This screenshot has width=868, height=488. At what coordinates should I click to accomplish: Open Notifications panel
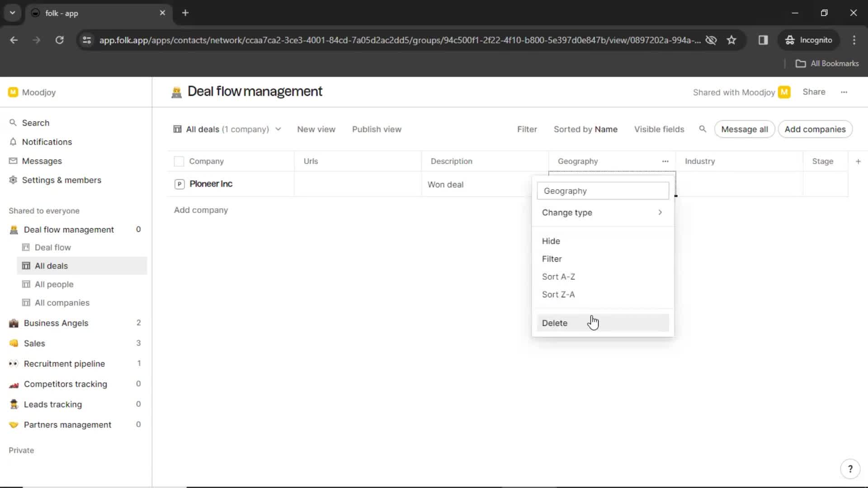point(47,142)
